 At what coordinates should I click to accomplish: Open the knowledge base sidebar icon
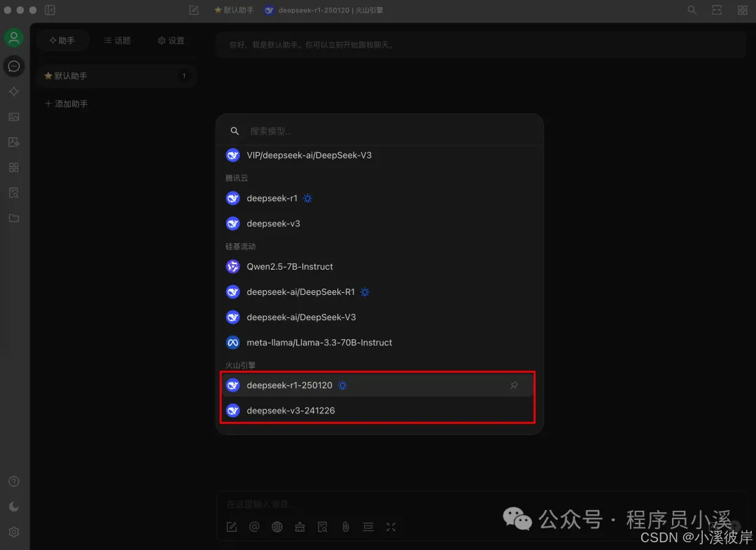[14, 193]
